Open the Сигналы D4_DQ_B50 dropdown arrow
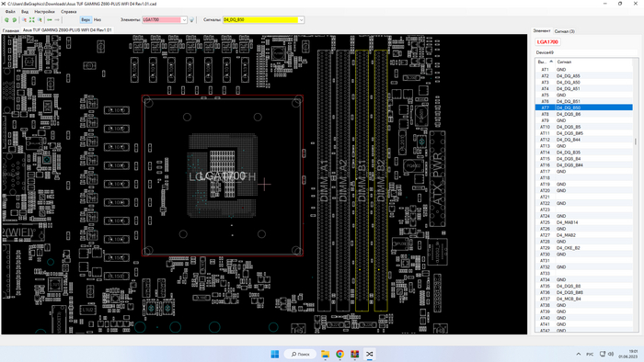The width and height of the screenshot is (644, 362). point(301,19)
